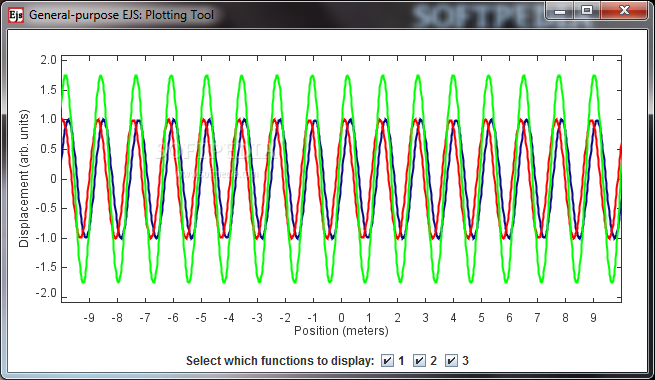Click the EJS application icon in title bar

tap(16, 15)
